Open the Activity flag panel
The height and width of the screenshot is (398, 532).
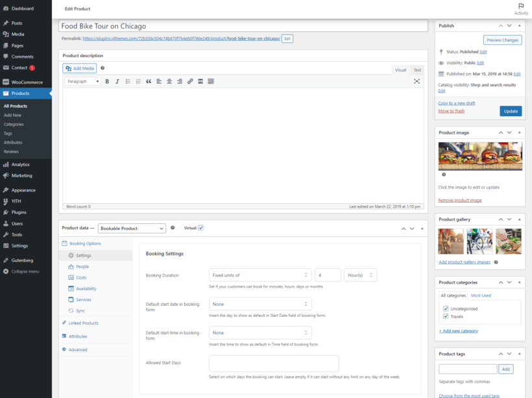click(x=522, y=8)
